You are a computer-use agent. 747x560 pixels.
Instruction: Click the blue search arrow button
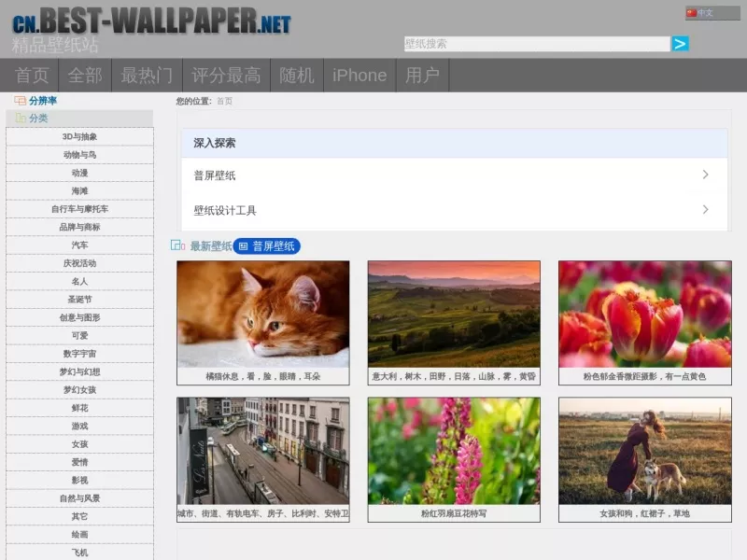point(680,44)
